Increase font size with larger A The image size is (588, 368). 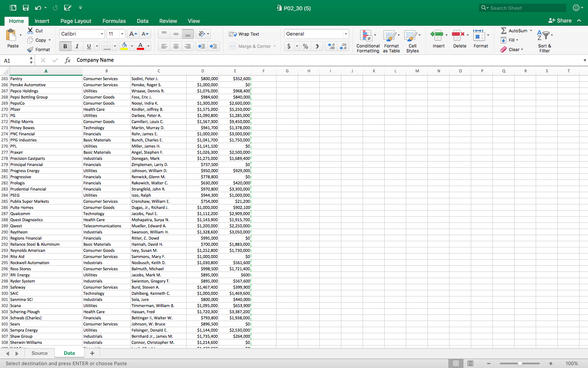click(133, 34)
